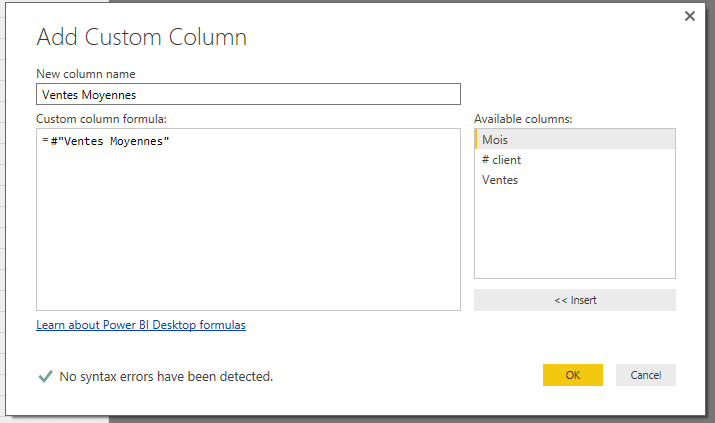715x423 pixels.
Task: Click the #"Ventes Moyennes" formula text
Action: (x=110, y=142)
